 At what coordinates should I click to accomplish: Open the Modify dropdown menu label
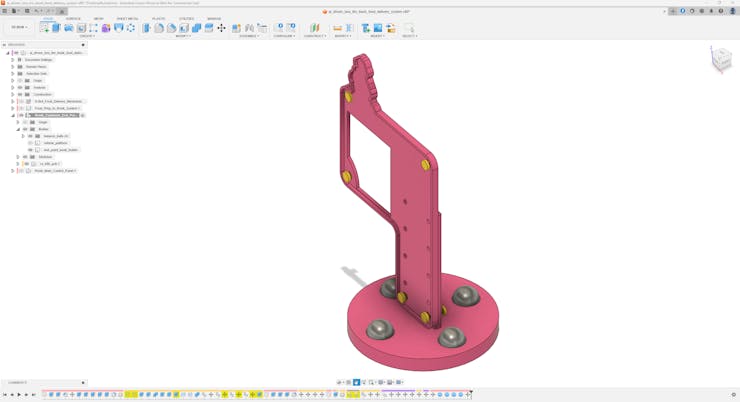(x=183, y=36)
